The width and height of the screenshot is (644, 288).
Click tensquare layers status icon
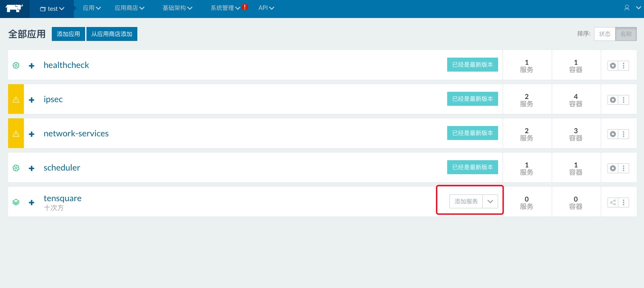coord(16,202)
